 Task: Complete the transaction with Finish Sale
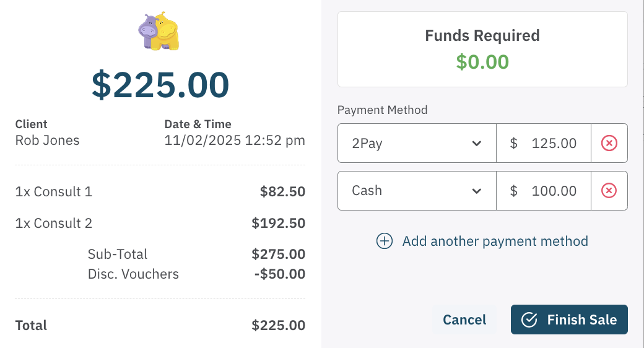569,320
